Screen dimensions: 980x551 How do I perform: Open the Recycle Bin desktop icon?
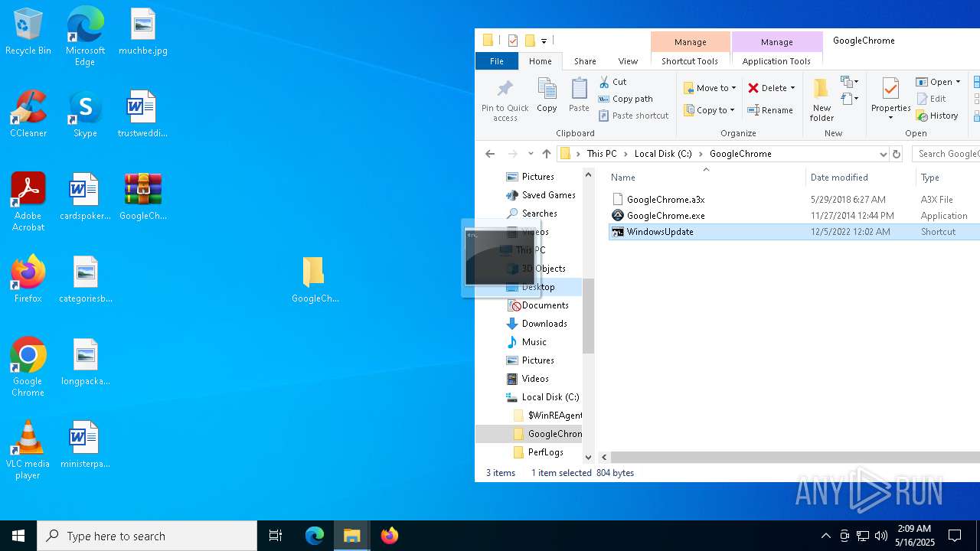(x=28, y=32)
